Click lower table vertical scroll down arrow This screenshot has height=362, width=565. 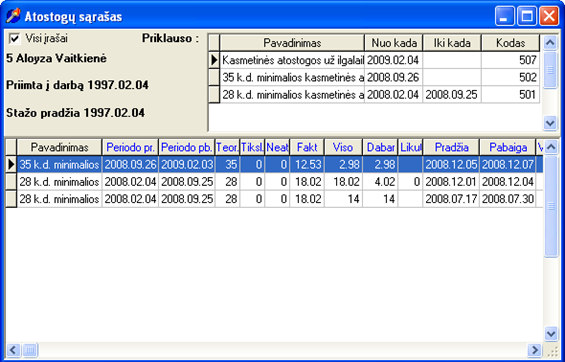pyautogui.click(x=551, y=334)
